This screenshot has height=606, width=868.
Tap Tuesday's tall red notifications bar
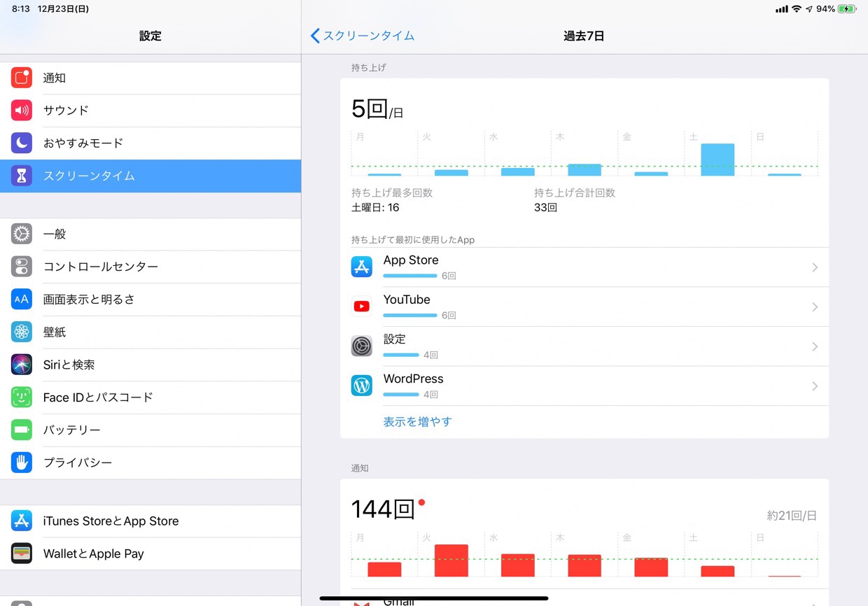tap(451, 561)
